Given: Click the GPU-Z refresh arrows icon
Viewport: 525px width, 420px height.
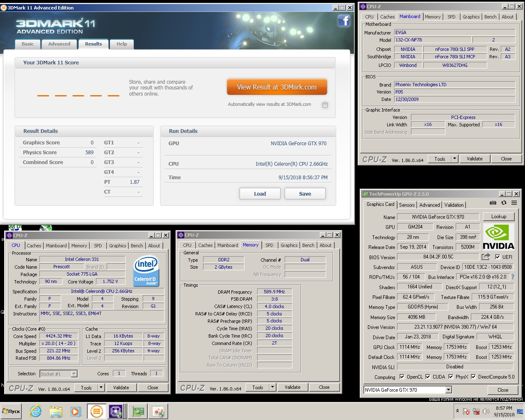Looking at the screenshot, I should [x=504, y=203].
